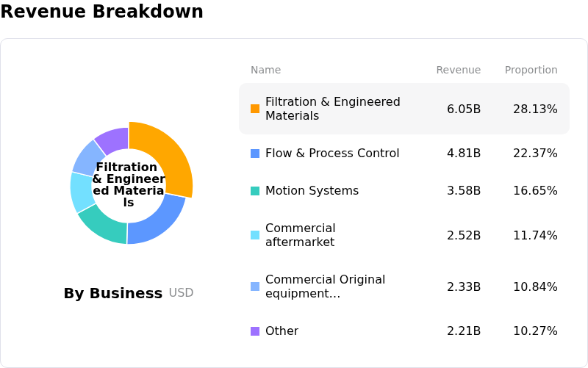The height and width of the screenshot is (368, 588).
Task: Click the blue Flow & Process Control swatch
Action: 255,154
